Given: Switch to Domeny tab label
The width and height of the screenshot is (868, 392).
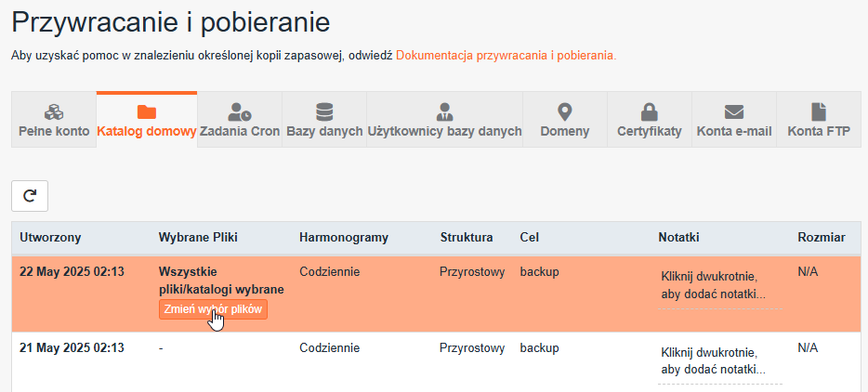Looking at the screenshot, I should tap(565, 132).
